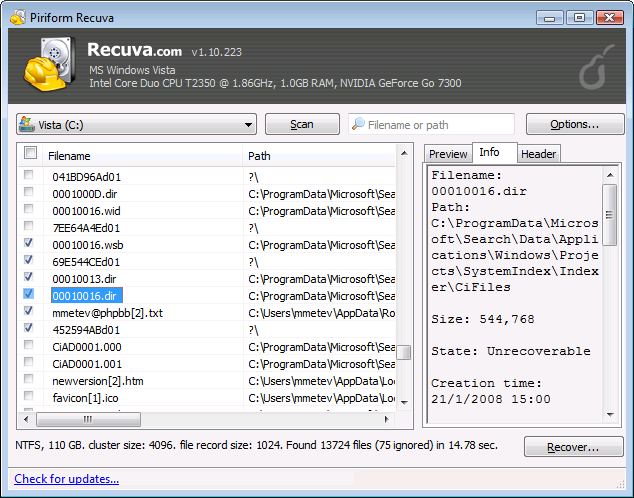Viewport: 634px width, 498px height.
Task: Click the Info panel scrollbar thumb
Action: pyautogui.click(x=610, y=215)
